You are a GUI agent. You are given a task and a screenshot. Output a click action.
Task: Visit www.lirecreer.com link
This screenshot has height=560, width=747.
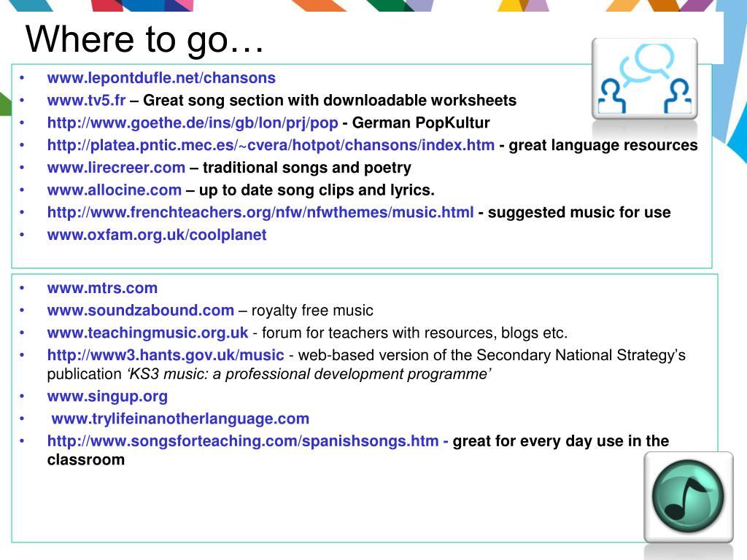click(x=116, y=167)
